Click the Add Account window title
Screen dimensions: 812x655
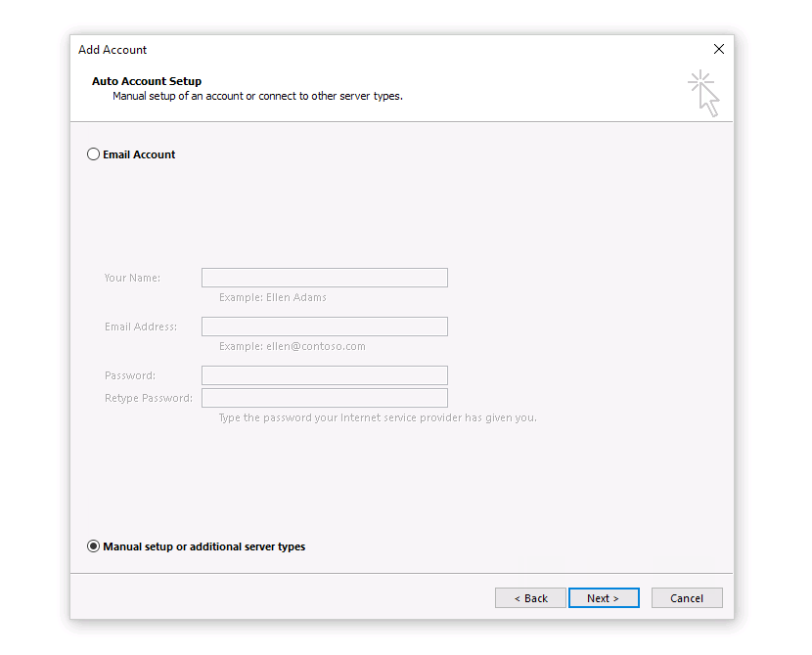pos(113,50)
